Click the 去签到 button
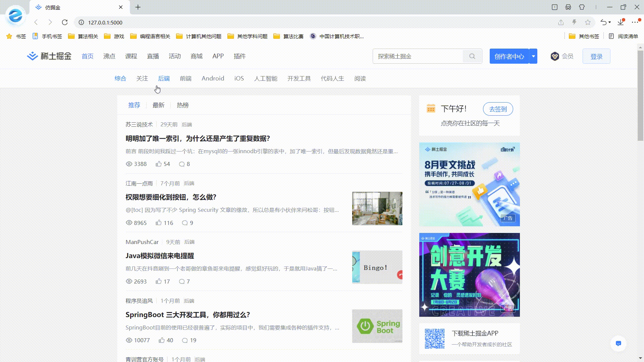Image resolution: width=644 pixels, height=362 pixels. coord(498,109)
